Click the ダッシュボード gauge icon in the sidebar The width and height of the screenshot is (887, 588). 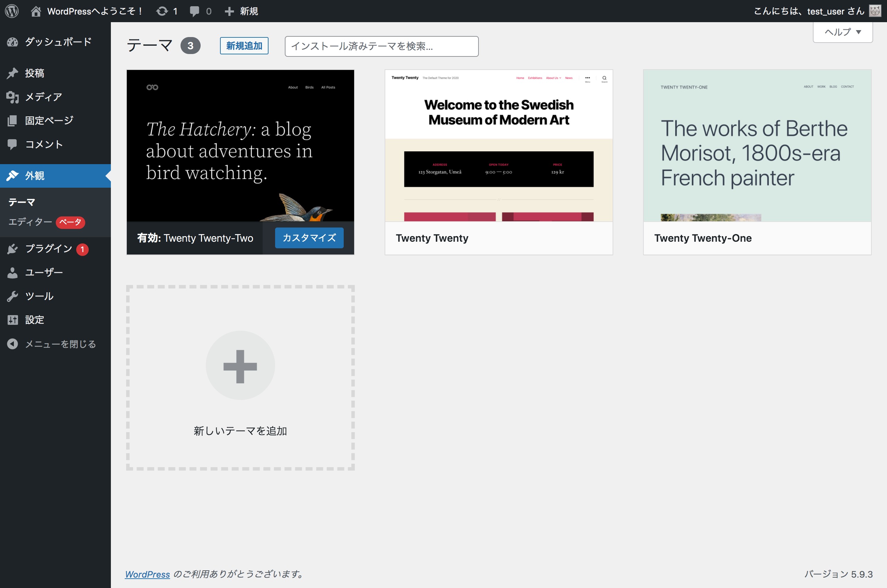(x=12, y=42)
